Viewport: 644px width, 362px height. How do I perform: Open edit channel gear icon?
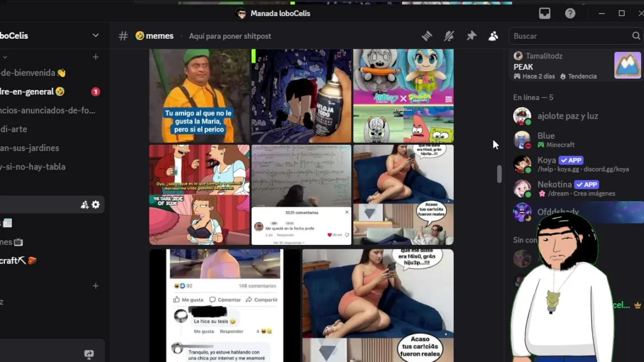pyautogui.click(x=96, y=205)
